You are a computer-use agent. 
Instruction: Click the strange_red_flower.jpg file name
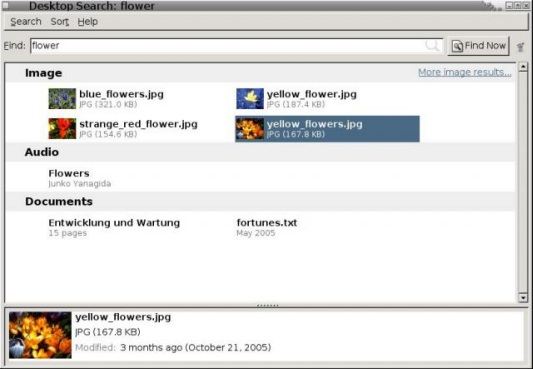point(138,124)
